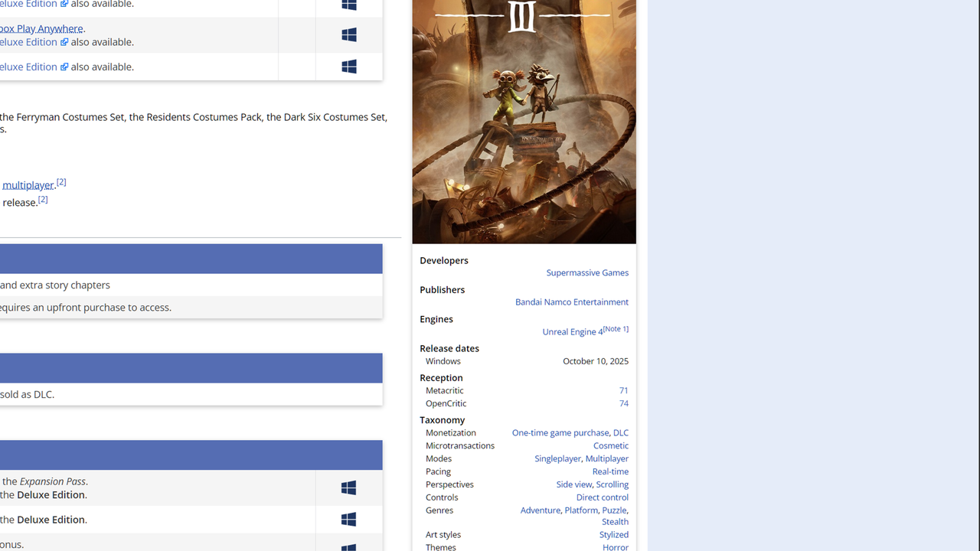Click the Monetization label in Taxonomy
This screenshot has height=551, width=980.
pos(451,433)
